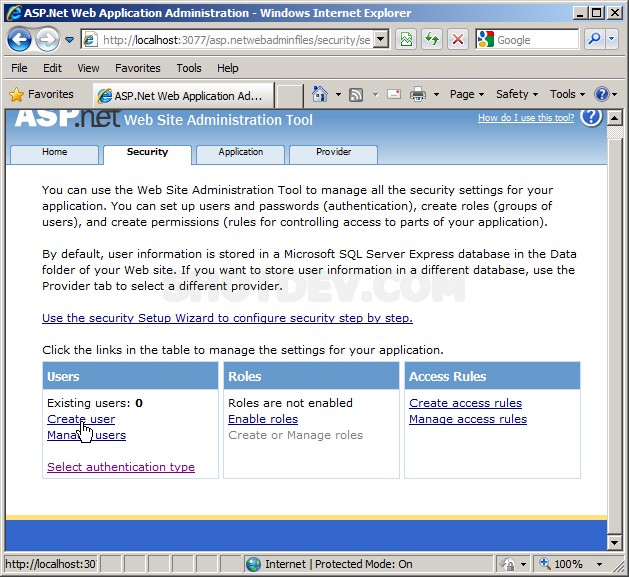Click the Roles are not enabled text
Image resolution: width=629 pixels, height=577 pixels.
290,403
